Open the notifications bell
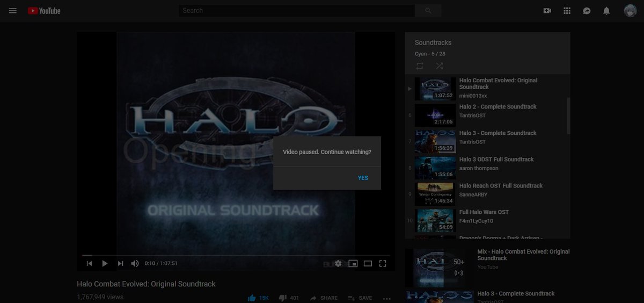The image size is (644, 303). pos(606,11)
